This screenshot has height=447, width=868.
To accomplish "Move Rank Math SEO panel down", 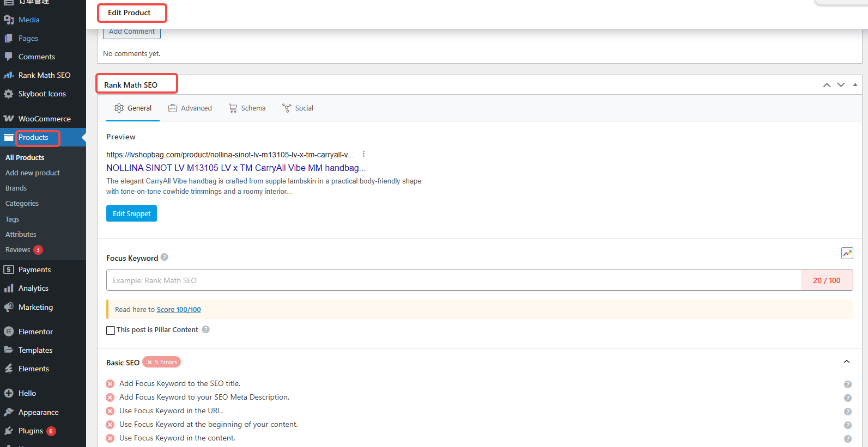I will point(841,85).
